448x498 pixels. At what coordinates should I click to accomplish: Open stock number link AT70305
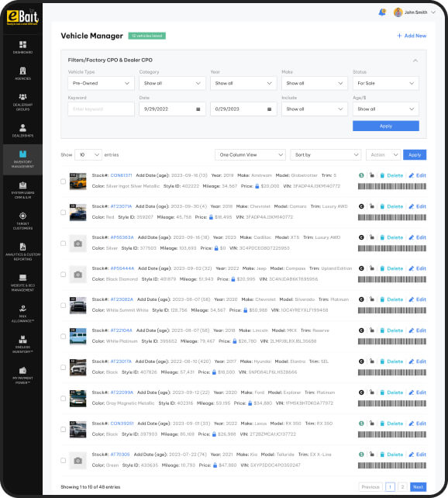coord(120,455)
